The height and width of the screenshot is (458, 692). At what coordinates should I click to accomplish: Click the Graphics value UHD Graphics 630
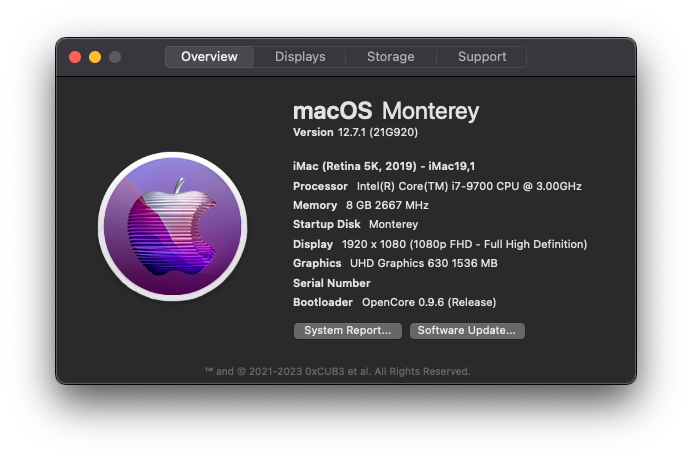point(424,263)
